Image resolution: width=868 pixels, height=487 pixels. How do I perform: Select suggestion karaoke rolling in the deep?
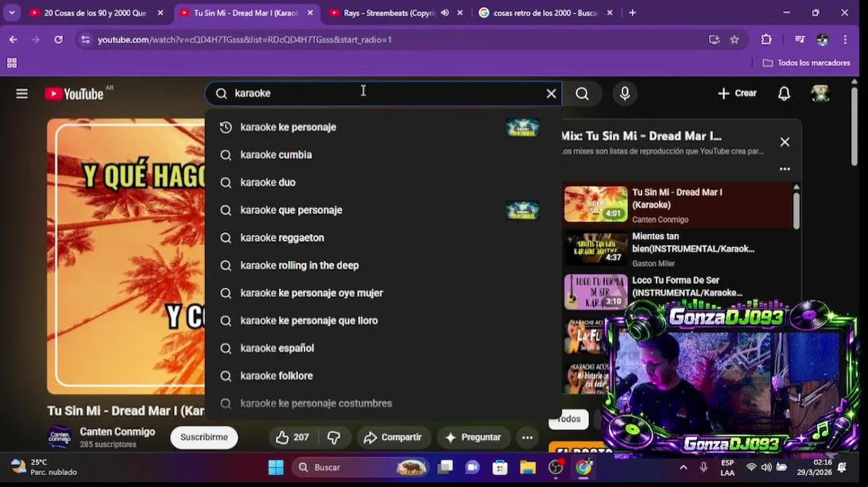(x=383, y=266)
